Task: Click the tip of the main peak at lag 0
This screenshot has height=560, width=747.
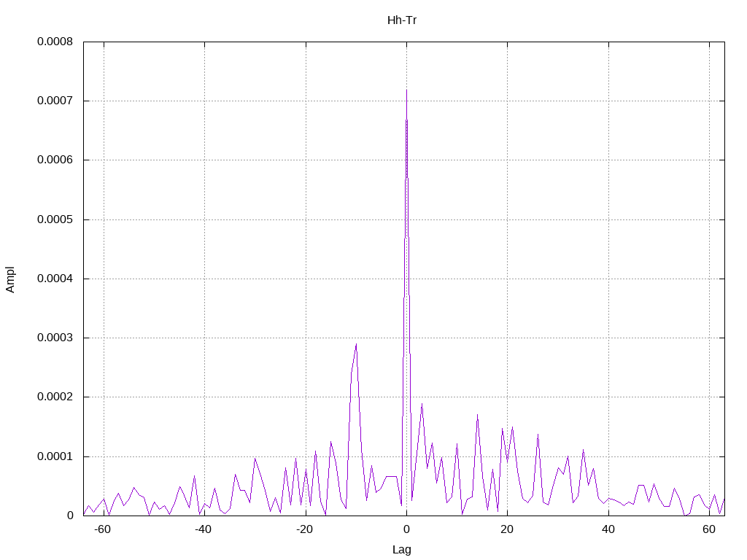Action: pos(406,90)
